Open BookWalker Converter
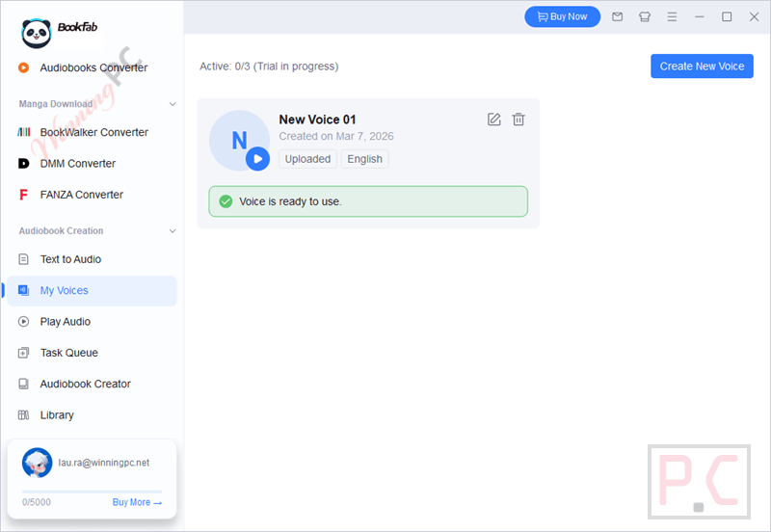 click(93, 132)
